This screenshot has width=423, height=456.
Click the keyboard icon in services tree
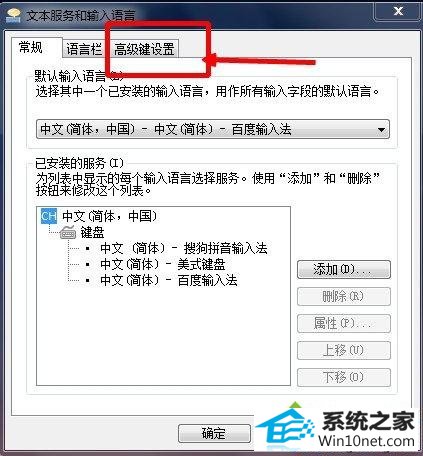click(68, 232)
